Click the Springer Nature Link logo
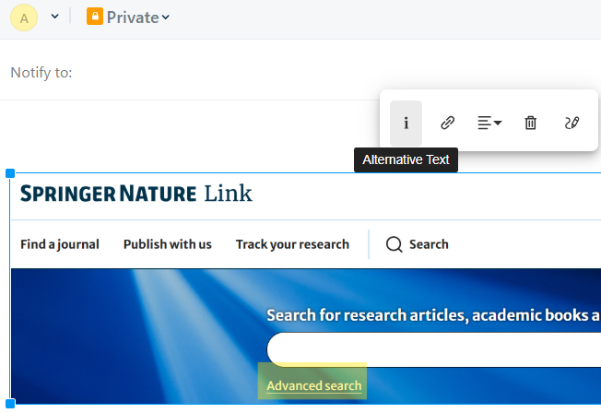The height and width of the screenshot is (413, 601). pyautogui.click(x=136, y=193)
